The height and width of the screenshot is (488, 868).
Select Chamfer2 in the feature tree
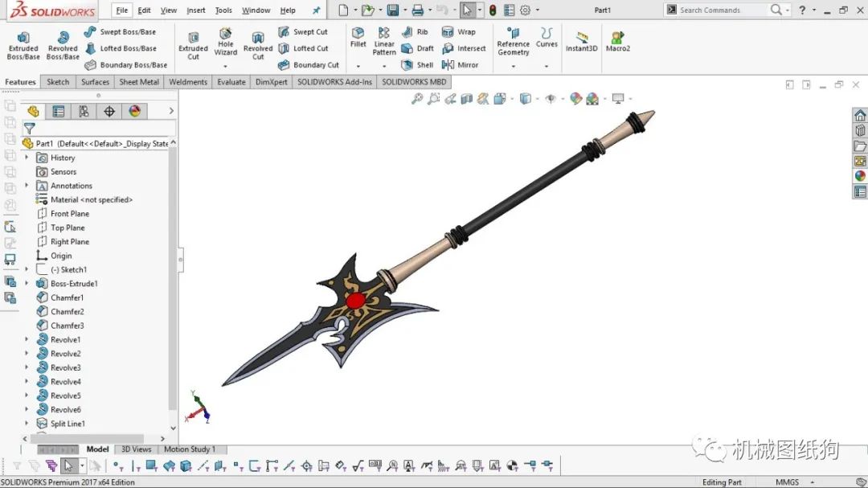pyautogui.click(x=61, y=312)
